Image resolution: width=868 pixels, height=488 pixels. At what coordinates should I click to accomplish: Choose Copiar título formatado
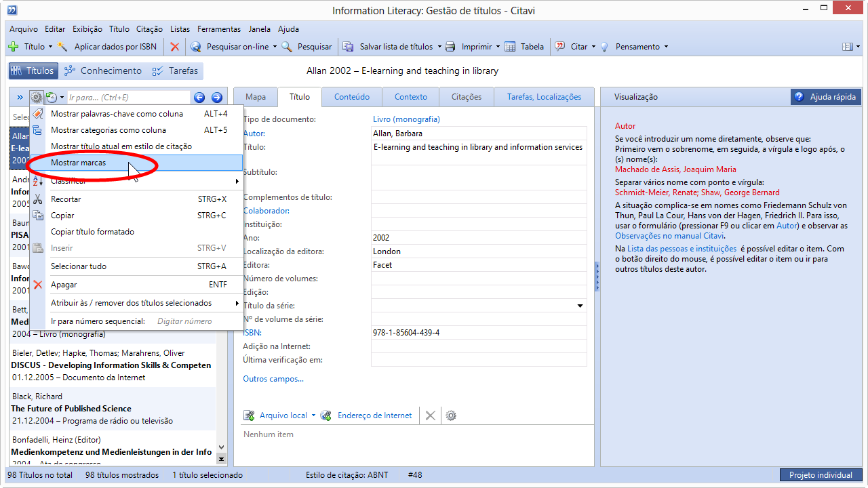136,232
